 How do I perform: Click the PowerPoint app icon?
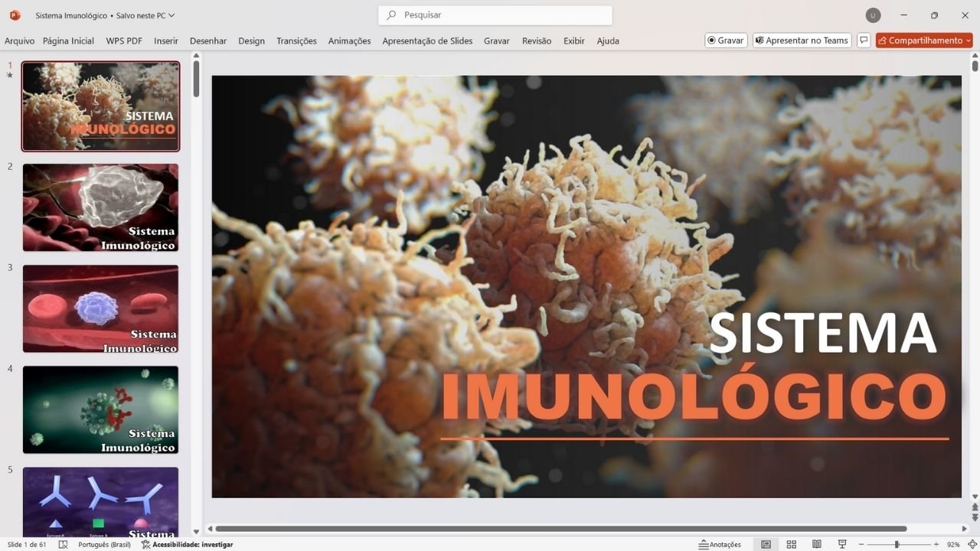pos(15,15)
